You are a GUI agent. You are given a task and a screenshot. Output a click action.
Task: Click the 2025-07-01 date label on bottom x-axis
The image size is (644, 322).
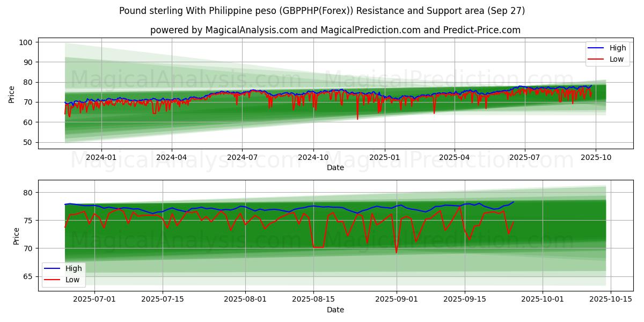(x=94, y=300)
